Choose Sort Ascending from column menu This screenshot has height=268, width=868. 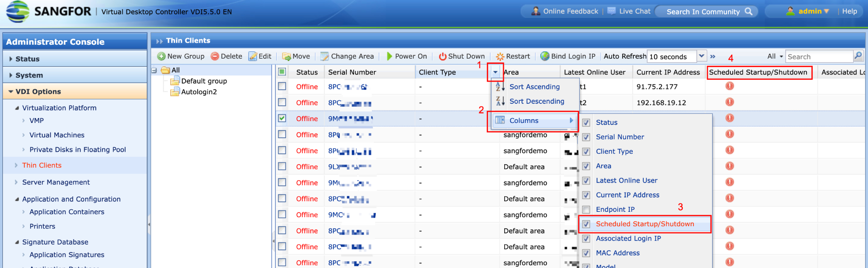point(534,87)
